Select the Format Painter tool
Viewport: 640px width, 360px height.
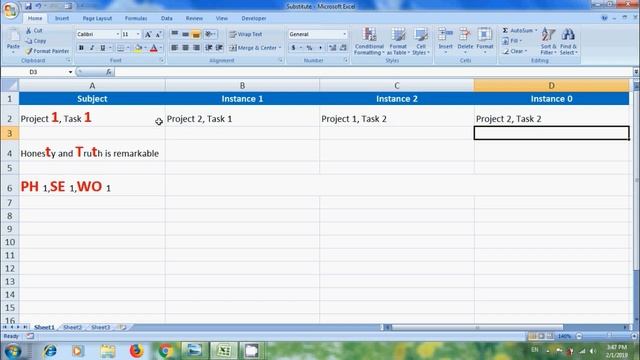(x=47, y=51)
